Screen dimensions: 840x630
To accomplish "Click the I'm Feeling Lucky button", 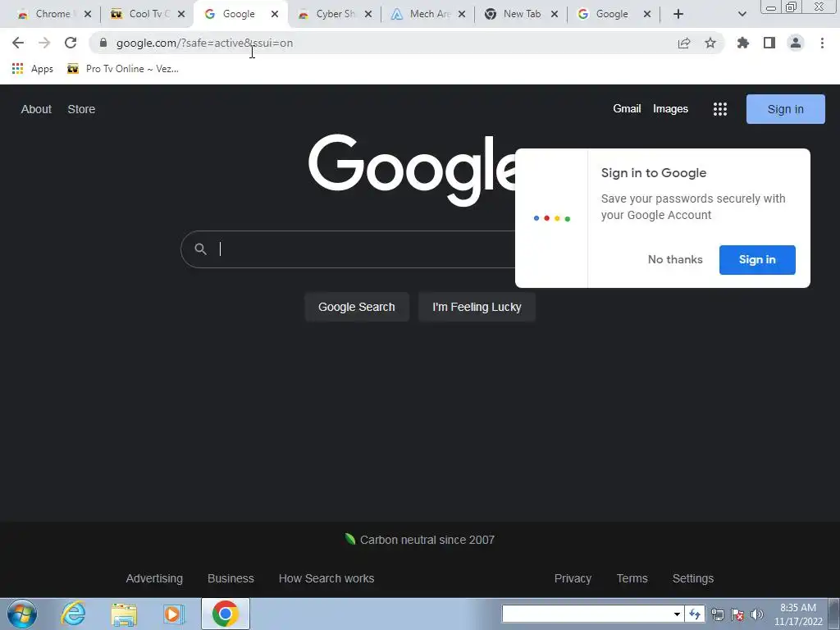I will pyautogui.click(x=477, y=307).
